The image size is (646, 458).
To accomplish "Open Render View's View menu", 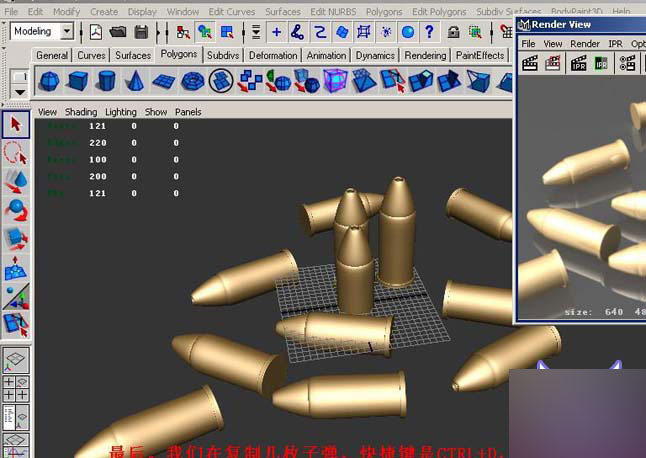I will point(552,44).
